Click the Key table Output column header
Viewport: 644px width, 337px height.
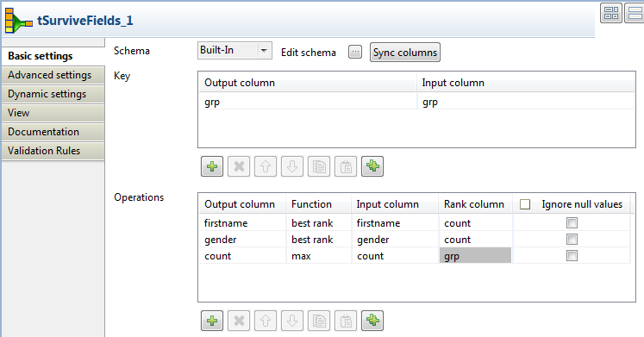click(x=308, y=83)
